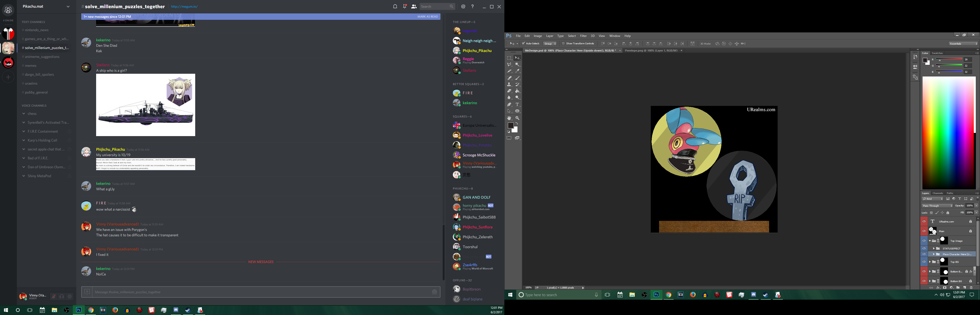Select the Zoom tool in Photoshop toolbox
The height and width of the screenshot is (315, 980).
517,118
